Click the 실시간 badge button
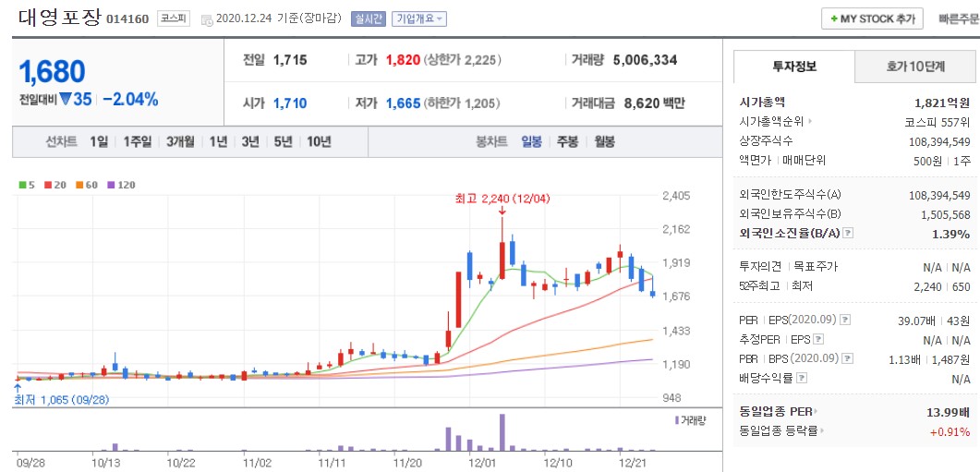This screenshot has width=980, height=472. (369, 18)
